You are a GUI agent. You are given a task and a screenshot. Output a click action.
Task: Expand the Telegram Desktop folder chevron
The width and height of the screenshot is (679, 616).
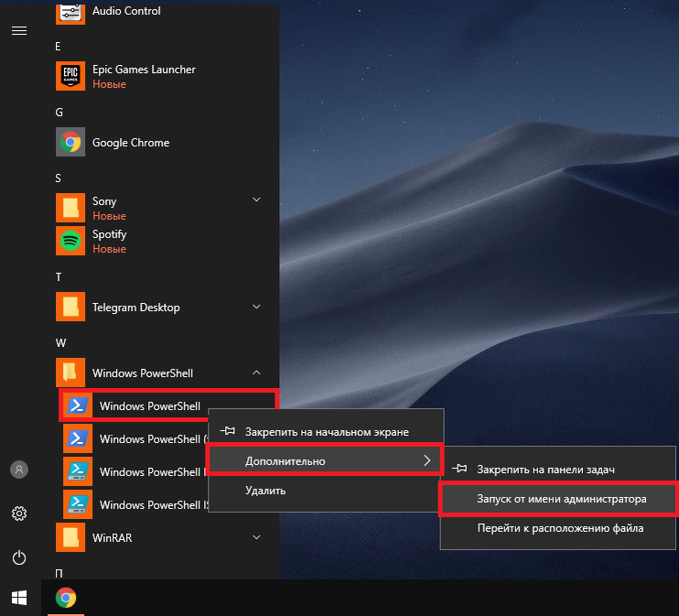(x=256, y=307)
